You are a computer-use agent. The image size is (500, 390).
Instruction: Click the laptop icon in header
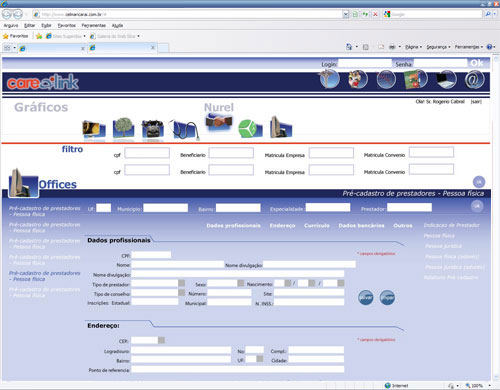click(x=446, y=80)
